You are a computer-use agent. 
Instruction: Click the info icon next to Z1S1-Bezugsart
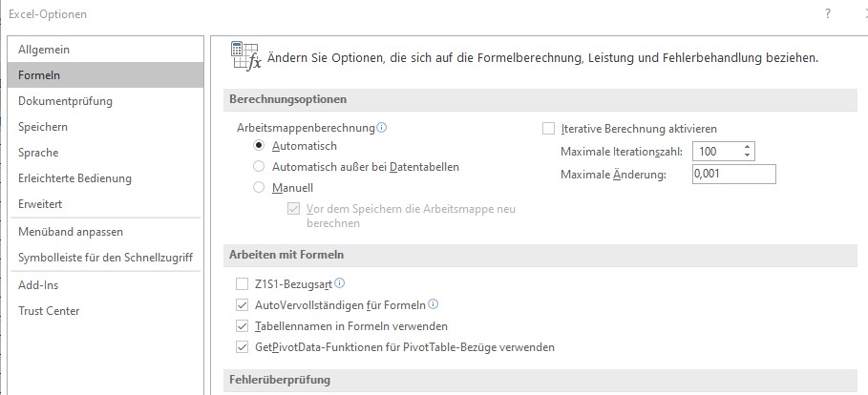[x=340, y=283]
